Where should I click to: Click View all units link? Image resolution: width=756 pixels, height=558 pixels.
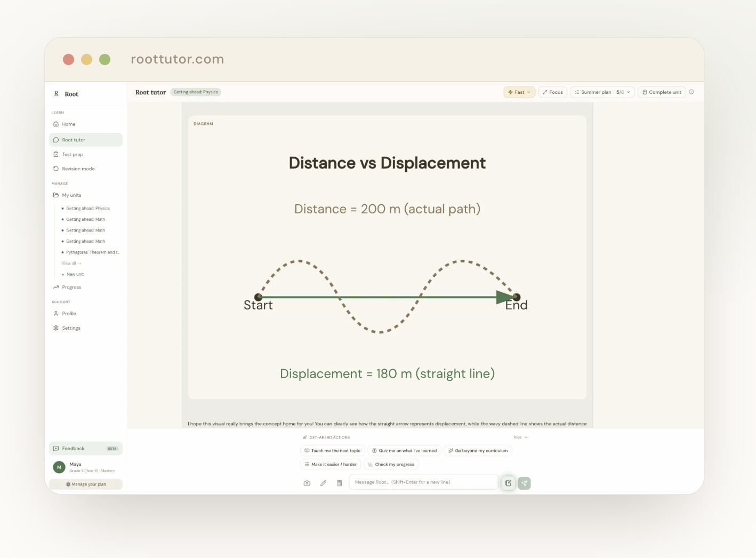71,264
